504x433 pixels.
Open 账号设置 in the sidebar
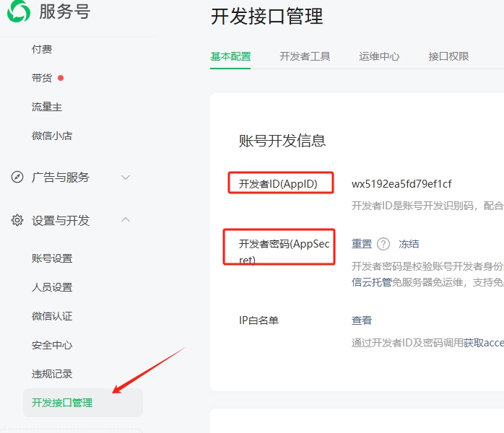(52, 258)
